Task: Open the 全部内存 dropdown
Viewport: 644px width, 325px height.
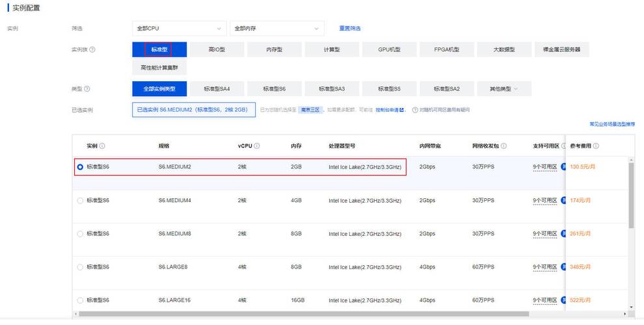Action: (x=276, y=29)
